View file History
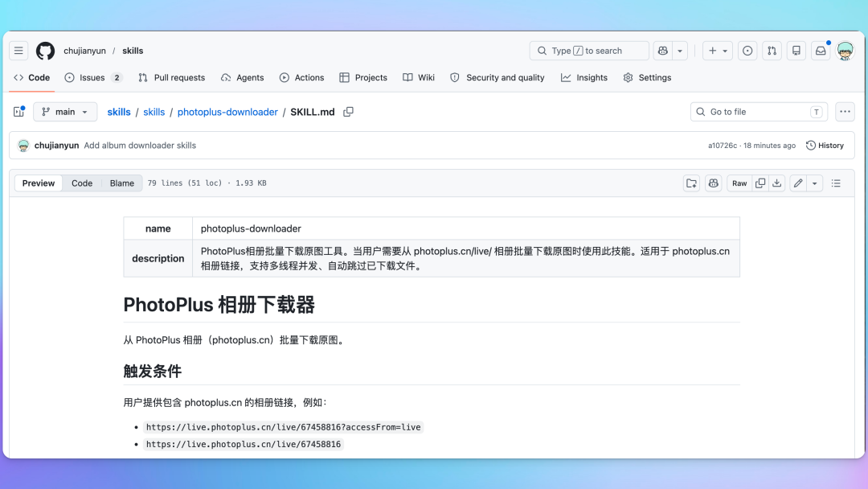The height and width of the screenshot is (489, 868). pyautogui.click(x=825, y=146)
